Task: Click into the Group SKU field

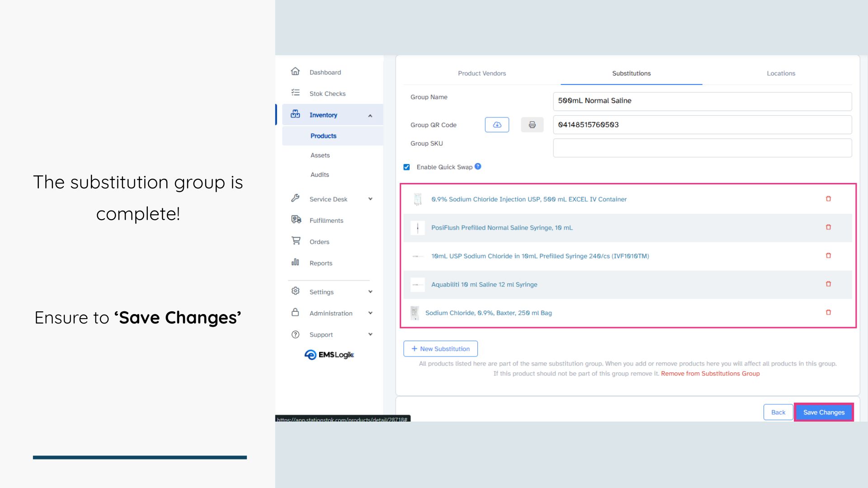Action: coord(702,148)
